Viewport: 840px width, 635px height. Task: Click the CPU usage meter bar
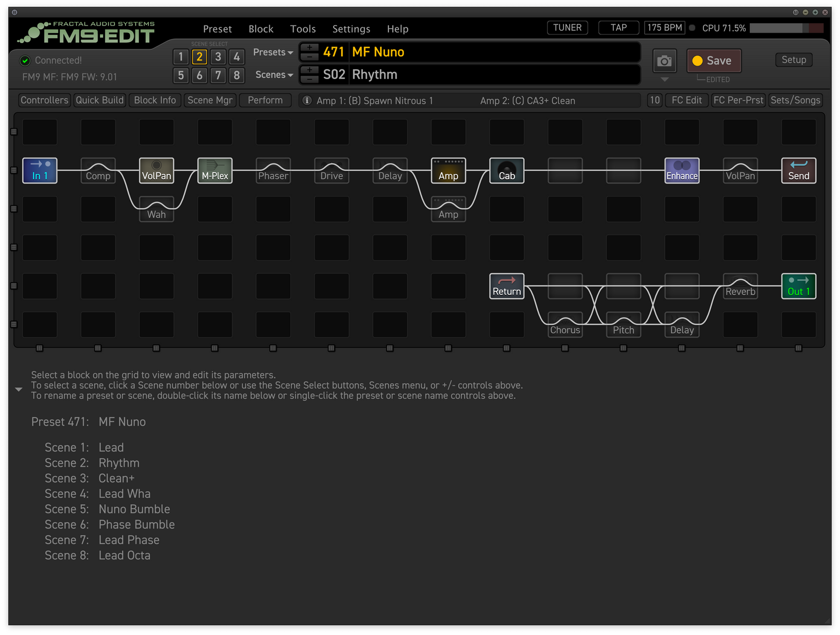[786, 28]
